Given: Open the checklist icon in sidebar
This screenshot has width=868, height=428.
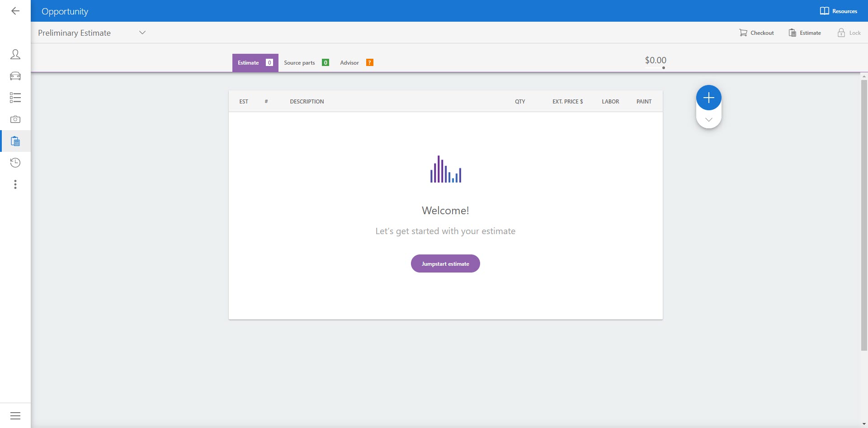Looking at the screenshot, I should [15, 98].
